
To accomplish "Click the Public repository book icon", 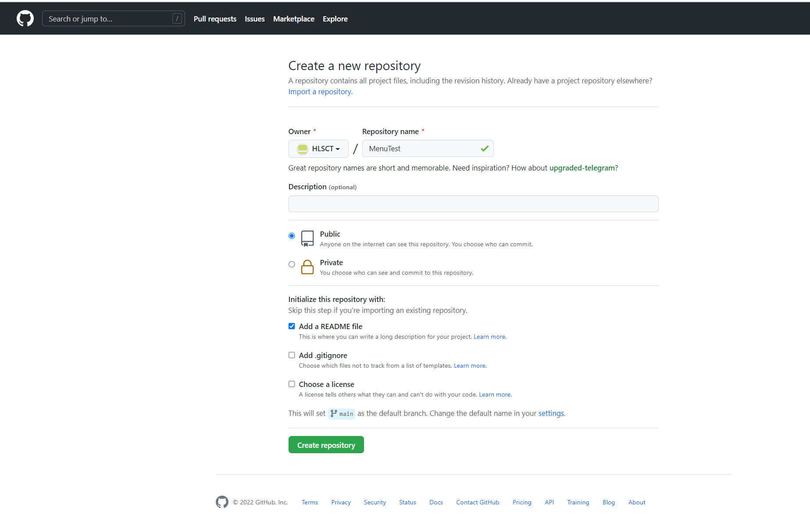I will click(307, 238).
